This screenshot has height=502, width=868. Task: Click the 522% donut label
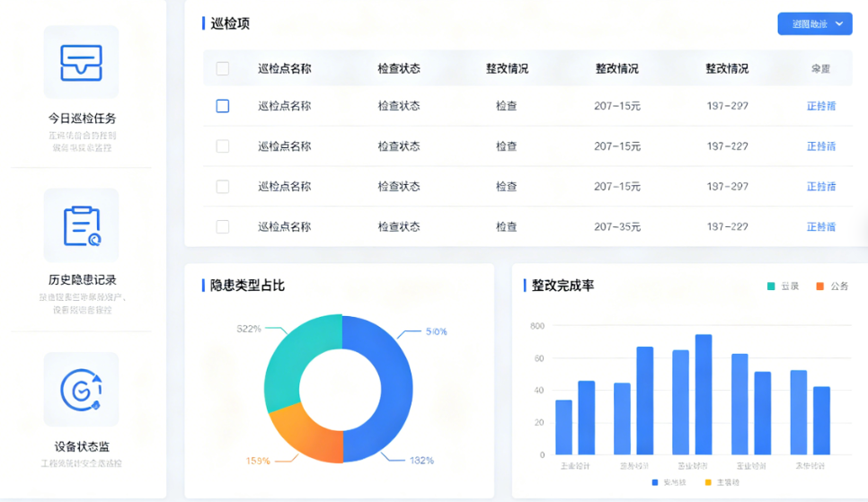249,329
